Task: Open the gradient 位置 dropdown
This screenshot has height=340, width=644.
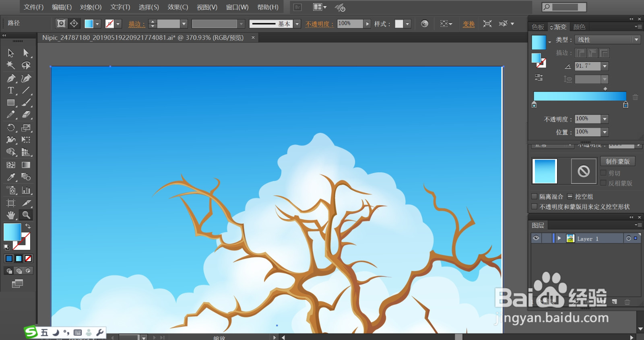Action: click(605, 132)
